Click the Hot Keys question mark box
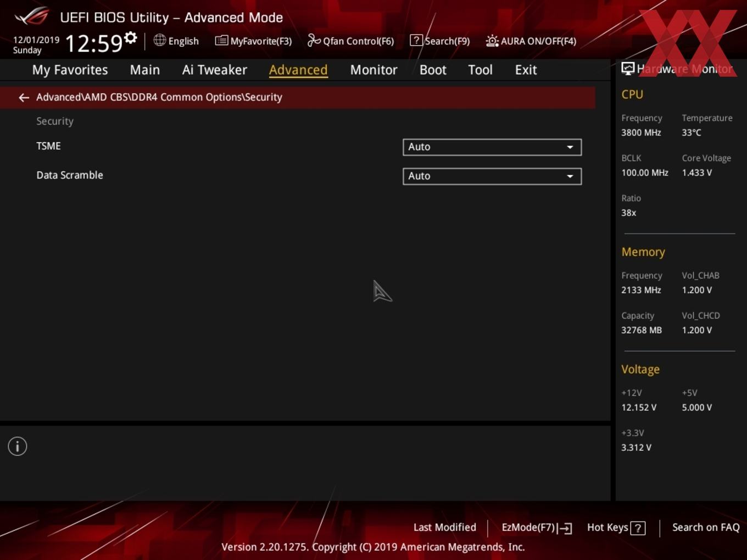Image resolution: width=747 pixels, height=560 pixels. 638,528
